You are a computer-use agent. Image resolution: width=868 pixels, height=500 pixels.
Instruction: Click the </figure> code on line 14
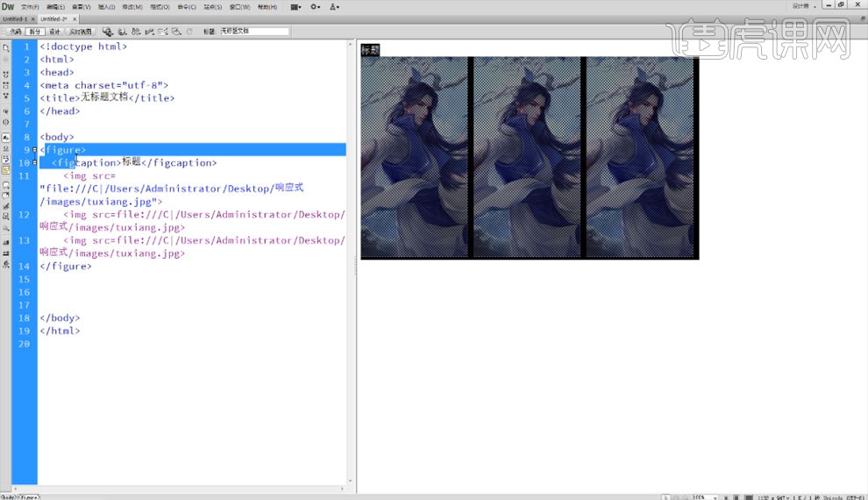(x=66, y=267)
